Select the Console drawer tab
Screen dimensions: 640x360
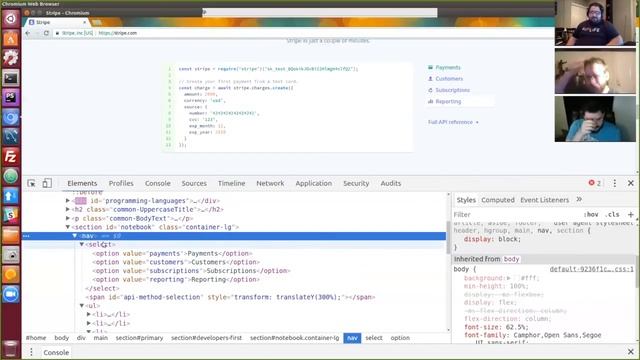(56, 352)
